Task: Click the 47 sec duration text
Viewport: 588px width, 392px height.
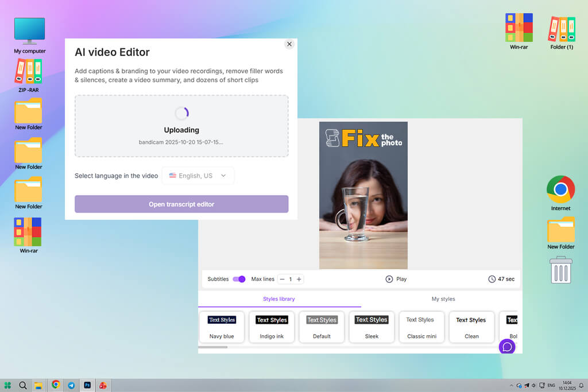Action: coord(506,279)
